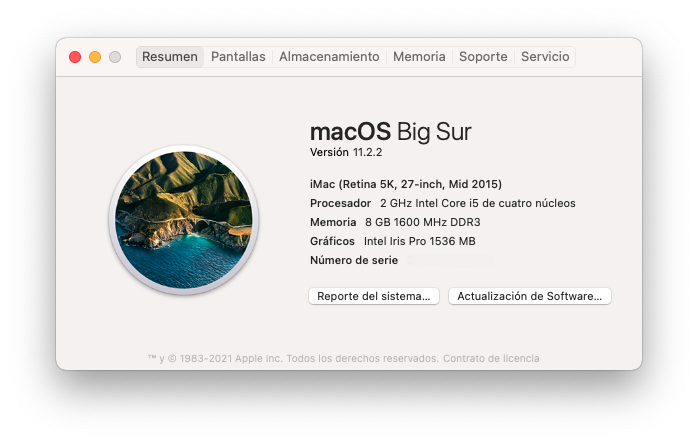The image size is (698, 444).
Task: Close the About This Mac window
Action: click(75, 57)
